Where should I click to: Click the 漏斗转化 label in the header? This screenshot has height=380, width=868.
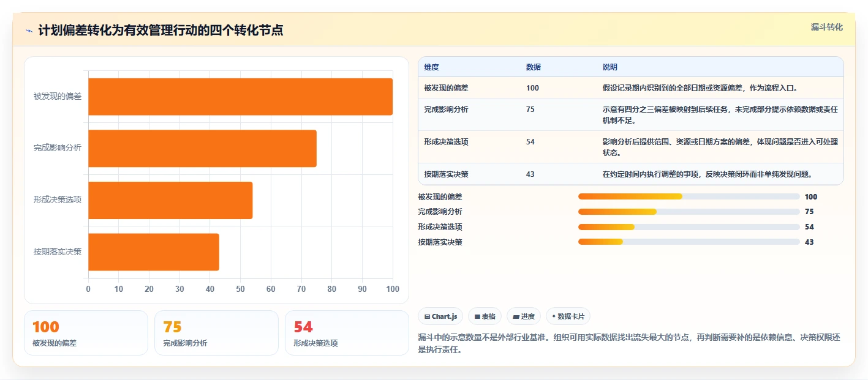coord(827,27)
